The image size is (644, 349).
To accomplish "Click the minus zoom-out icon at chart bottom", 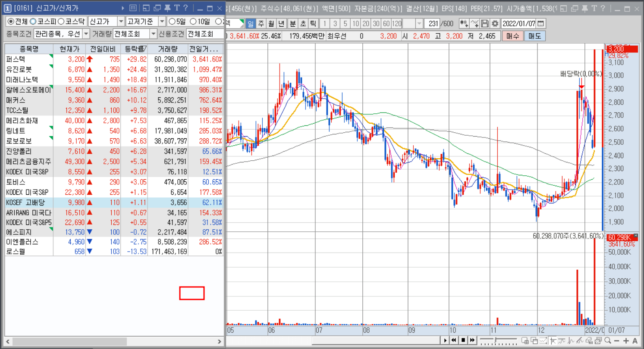I will point(617,340).
